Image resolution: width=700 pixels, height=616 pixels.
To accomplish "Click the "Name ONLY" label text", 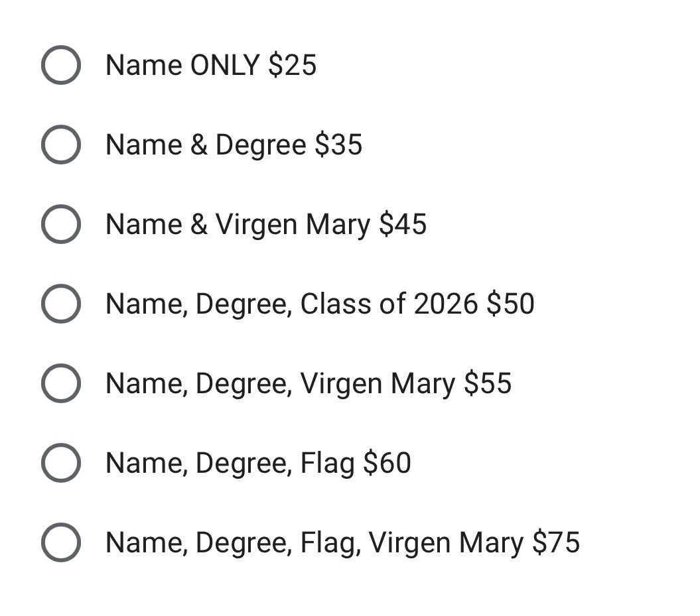I will pos(182,65).
